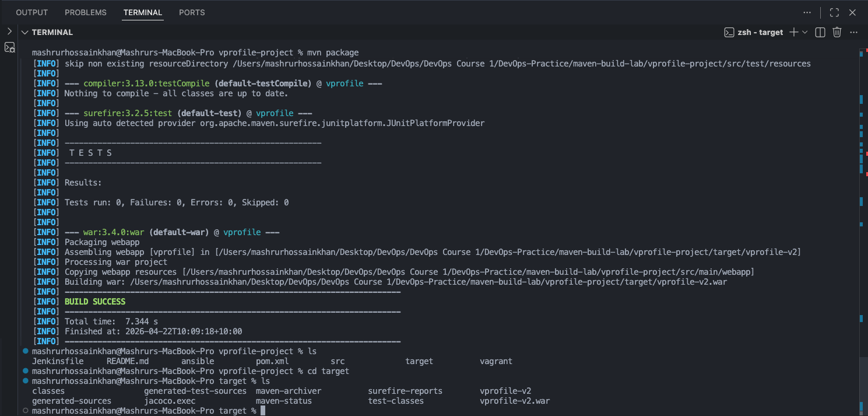Click hollow marker at the current prompt
Screen dimensions: 868x416
[x=25, y=411]
